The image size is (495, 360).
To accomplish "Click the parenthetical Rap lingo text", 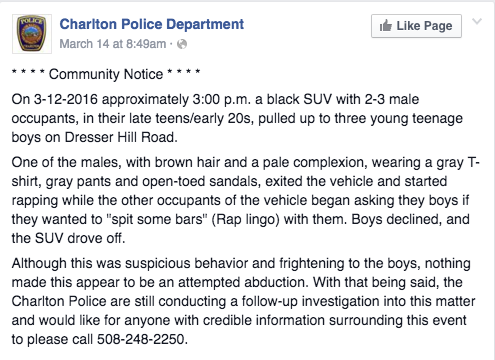I will point(245,219).
